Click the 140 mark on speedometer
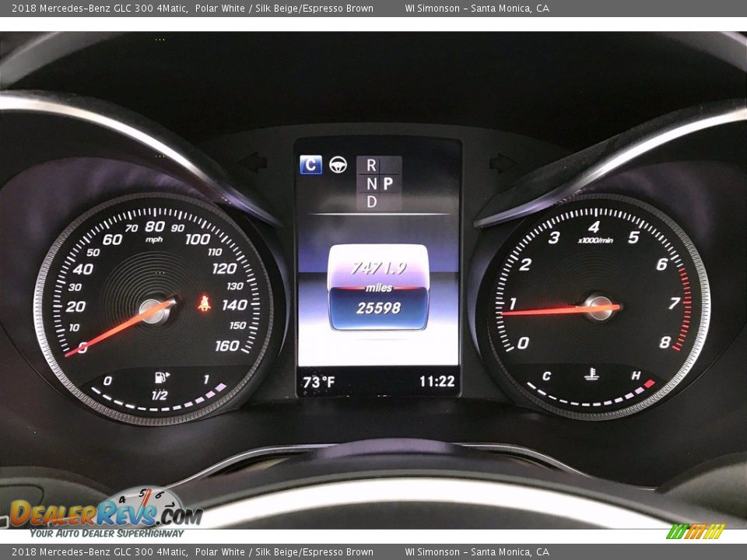Screen dimensions: 747x560 234,305
